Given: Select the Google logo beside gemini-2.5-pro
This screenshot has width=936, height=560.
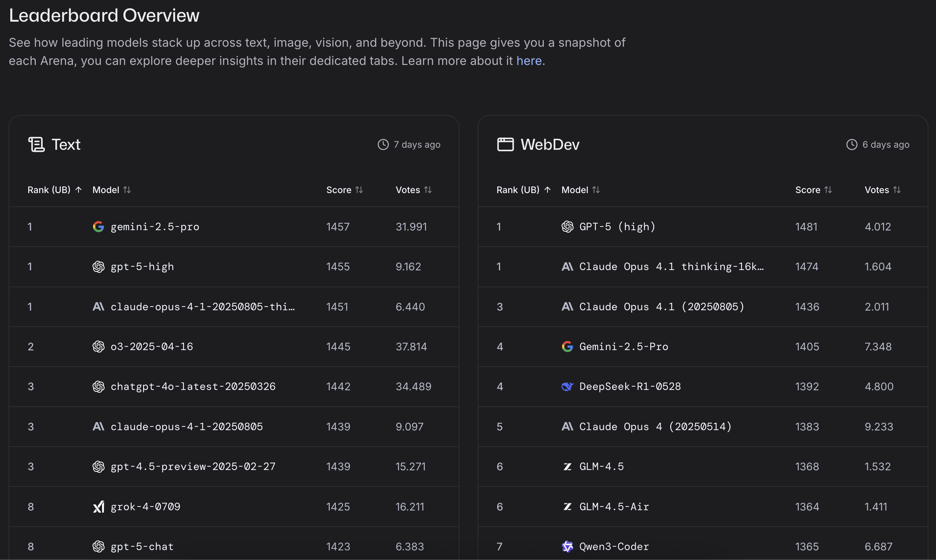Looking at the screenshot, I should click(99, 226).
